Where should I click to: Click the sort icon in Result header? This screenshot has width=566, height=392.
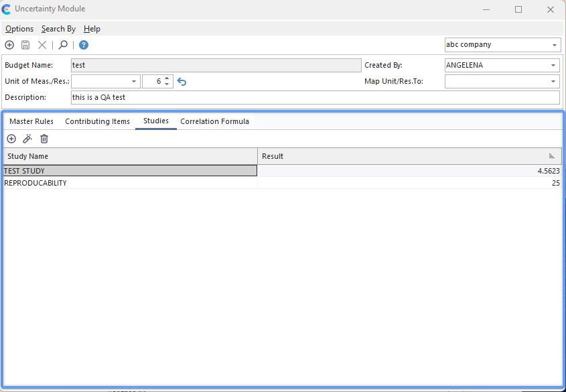point(551,156)
